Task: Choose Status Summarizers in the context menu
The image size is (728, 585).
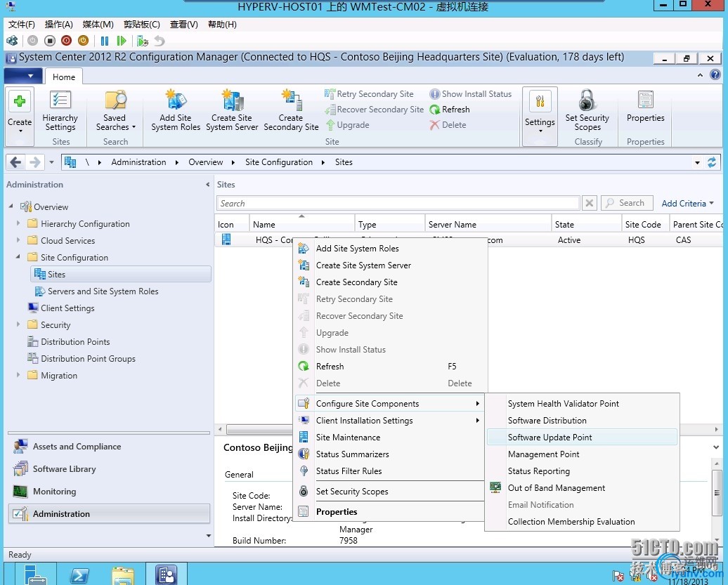Action: 391,454
